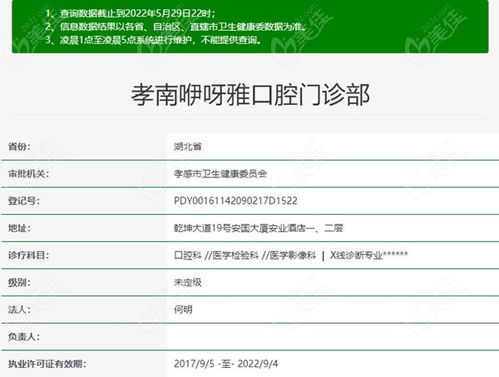Click the 法人 label
The image size is (499, 377).
[19, 310]
